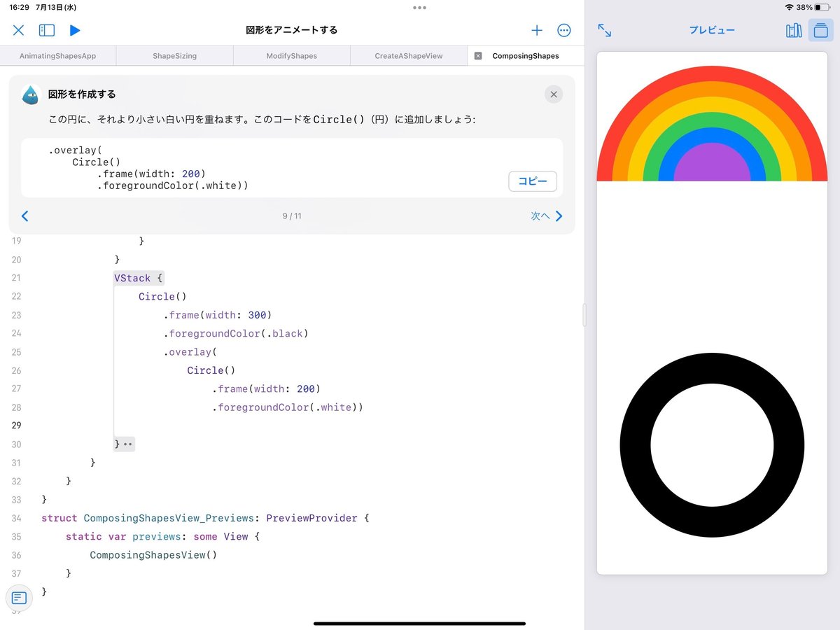Screen dimensions: 840x630
Task: Close the playground with the X icon
Action: click(x=19, y=30)
